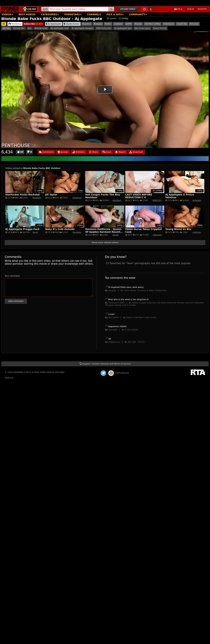Focus the video search field
The width and height of the screenshot is (210, 644).
[78, 9]
